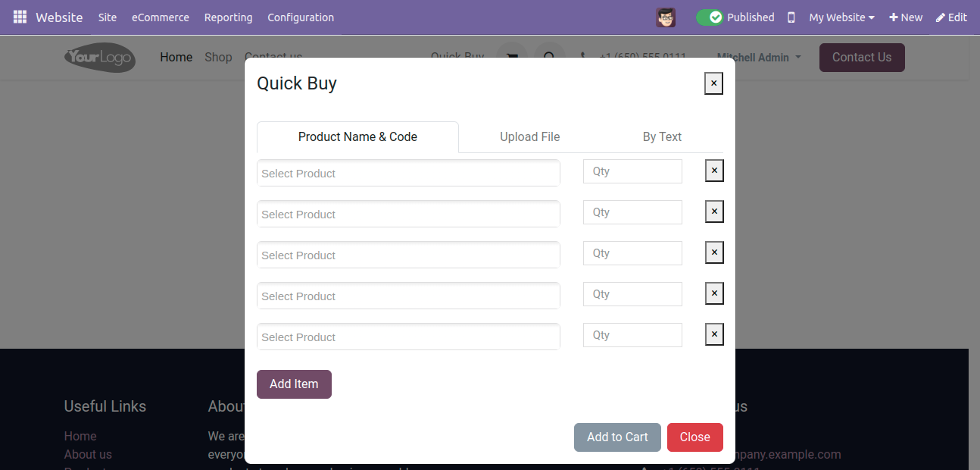Open the My Website dropdown
Viewport: 980px width, 470px height.
[841, 17]
